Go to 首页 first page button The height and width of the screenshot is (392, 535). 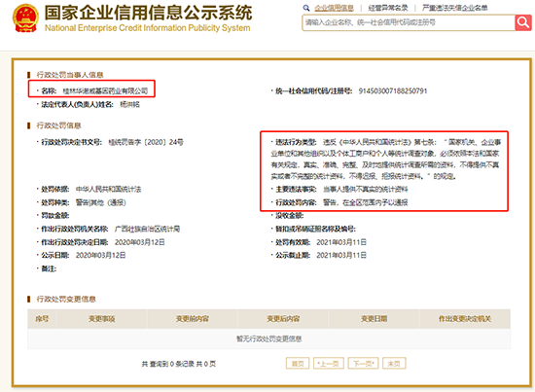pos(298,364)
